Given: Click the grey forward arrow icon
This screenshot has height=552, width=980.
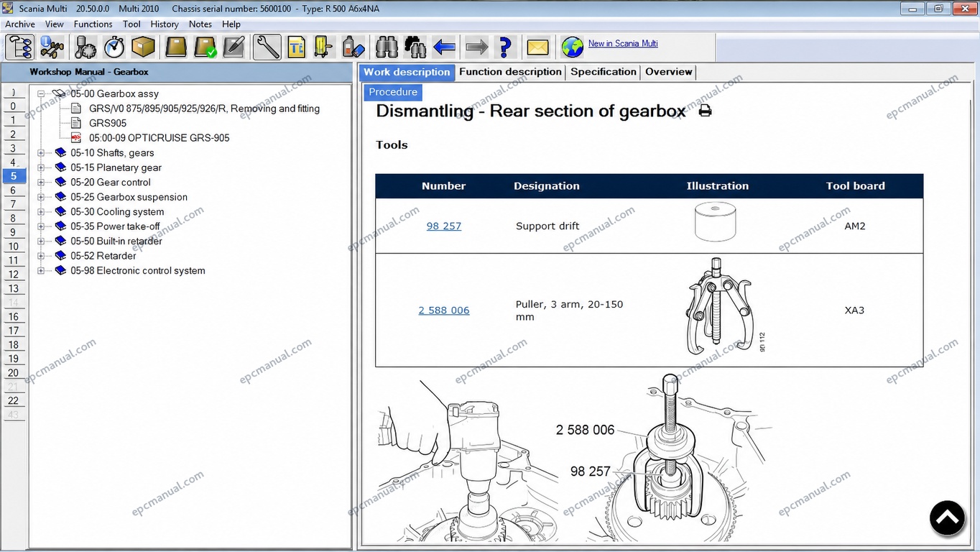Looking at the screenshot, I should 476,47.
